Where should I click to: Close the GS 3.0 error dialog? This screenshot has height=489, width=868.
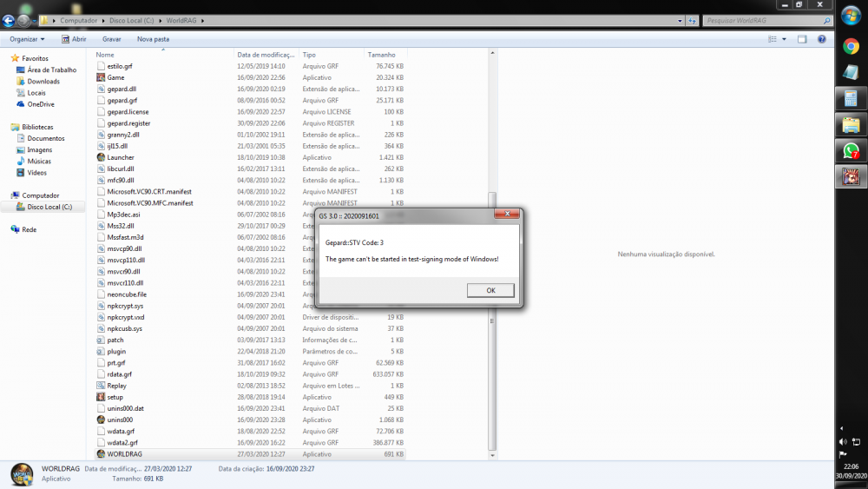(x=507, y=214)
